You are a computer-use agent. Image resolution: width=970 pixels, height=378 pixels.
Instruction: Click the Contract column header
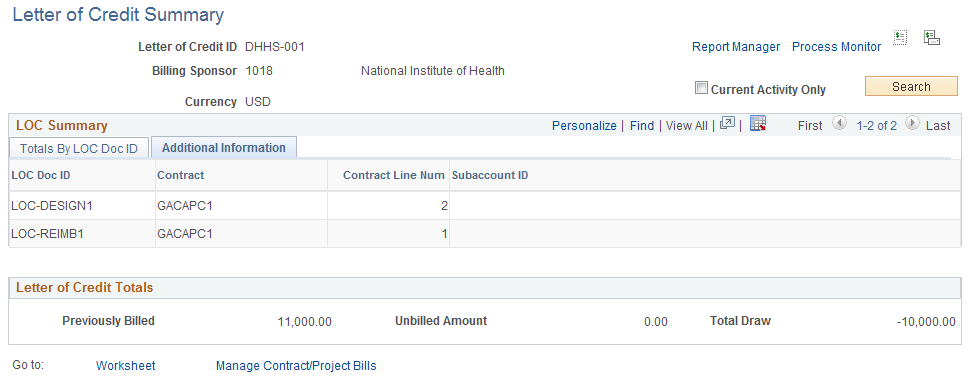[181, 175]
